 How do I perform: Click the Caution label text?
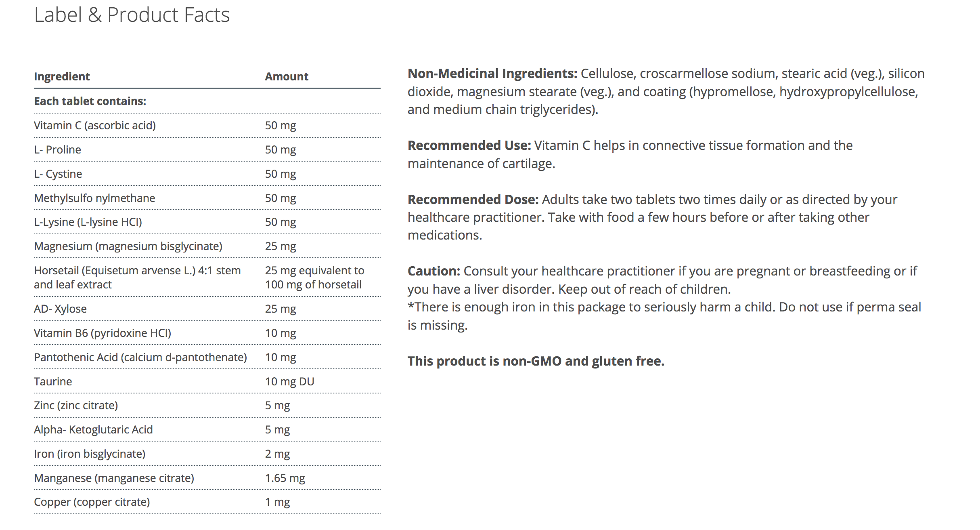(433, 271)
